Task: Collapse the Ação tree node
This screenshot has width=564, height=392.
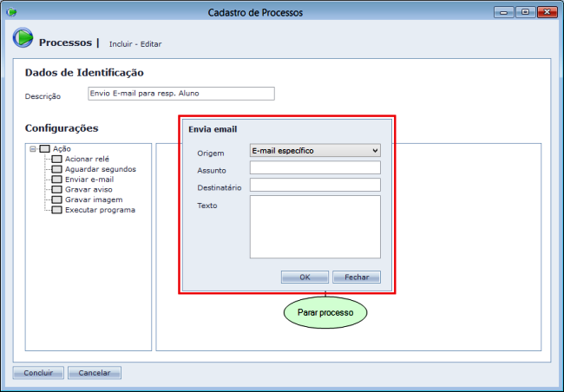Action: point(33,148)
